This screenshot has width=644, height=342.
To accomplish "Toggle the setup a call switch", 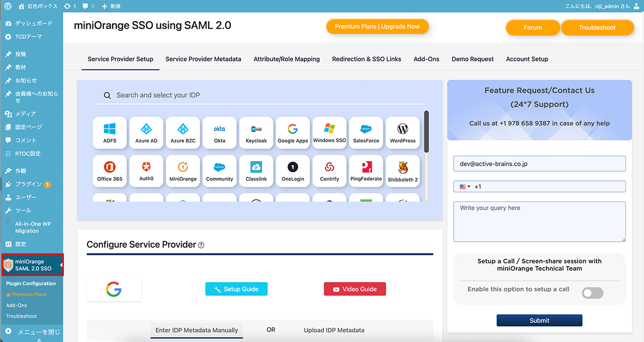I will pyautogui.click(x=593, y=293).
